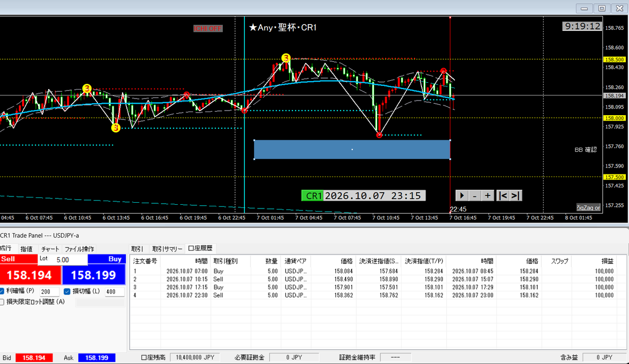Image resolution: width=629 pixels, height=364 pixels.
Task: Select the blue rectangle on the chart
Action: coord(352,149)
